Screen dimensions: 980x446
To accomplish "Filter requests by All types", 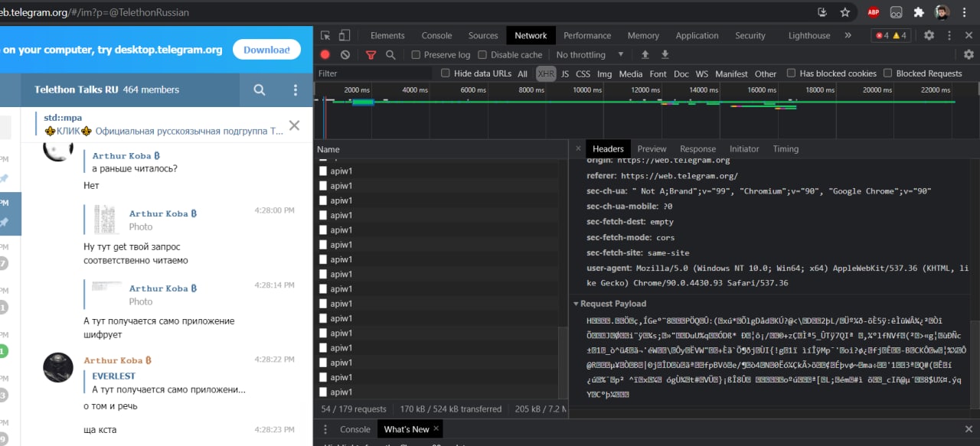I will tap(522, 73).
